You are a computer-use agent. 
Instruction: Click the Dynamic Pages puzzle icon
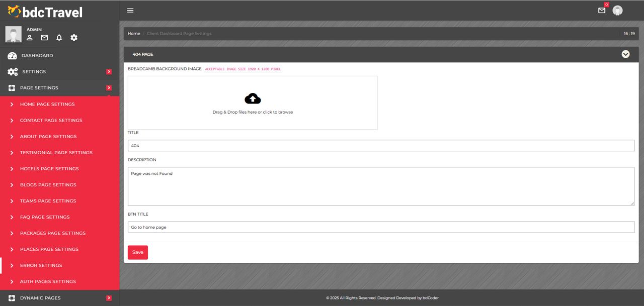click(12, 298)
